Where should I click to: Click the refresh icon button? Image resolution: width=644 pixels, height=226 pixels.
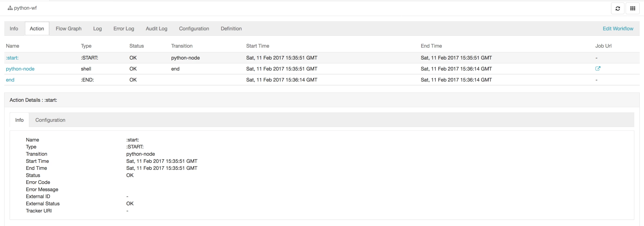pos(617,8)
